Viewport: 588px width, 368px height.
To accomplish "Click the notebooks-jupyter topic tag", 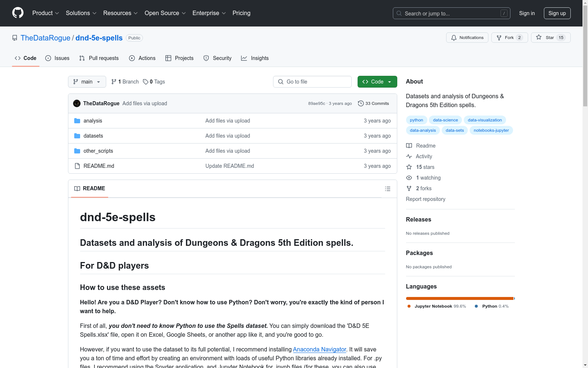I will (x=491, y=130).
